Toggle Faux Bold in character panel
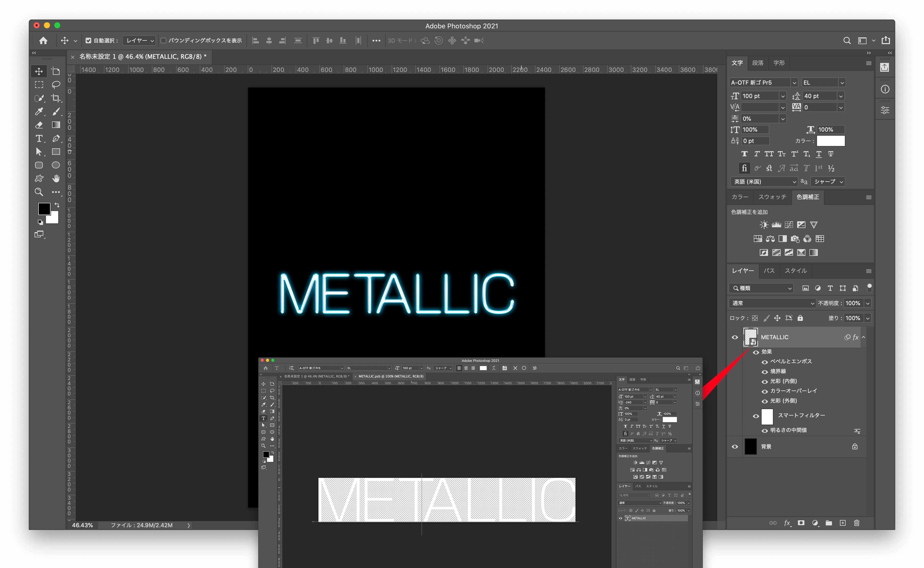The height and width of the screenshot is (568, 924). tap(745, 154)
